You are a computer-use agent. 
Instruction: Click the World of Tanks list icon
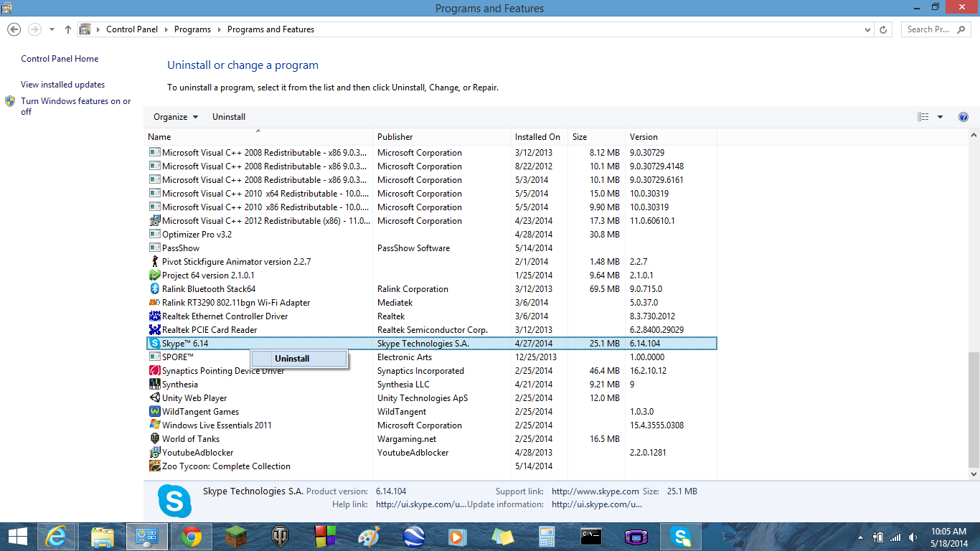coord(155,439)
